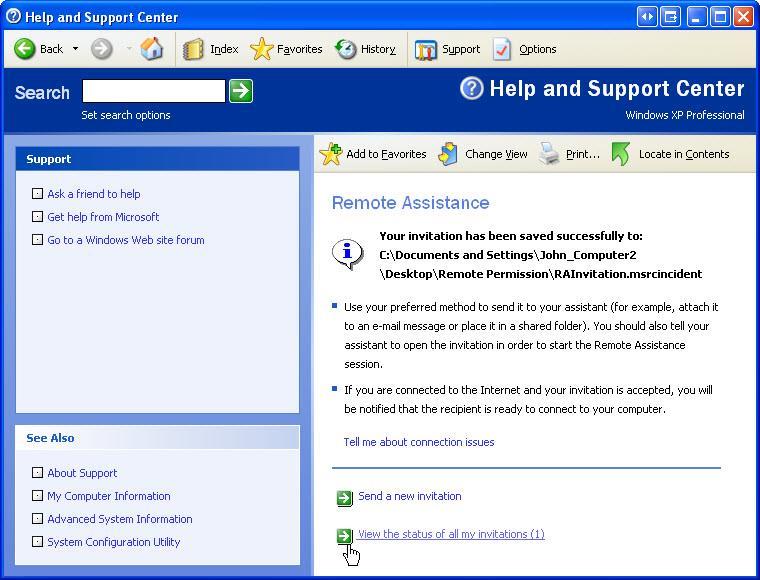The height and width of the screenshot is (580, 760).
Task: Click Add to Favorites label
Action: tap(386, 154)
